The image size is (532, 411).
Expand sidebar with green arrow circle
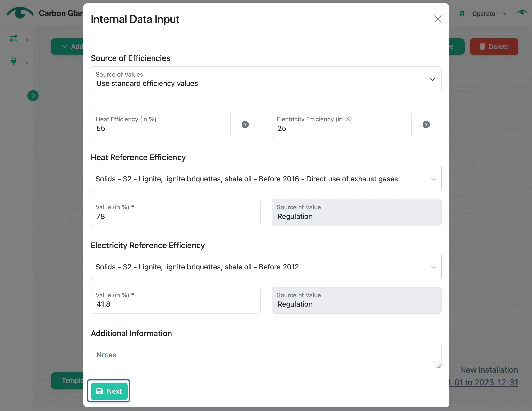(33, 96)
